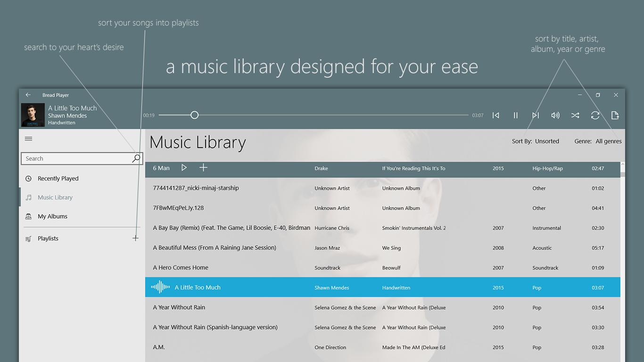Select the 7FBwMEqPeLJy.128 song

382,208
